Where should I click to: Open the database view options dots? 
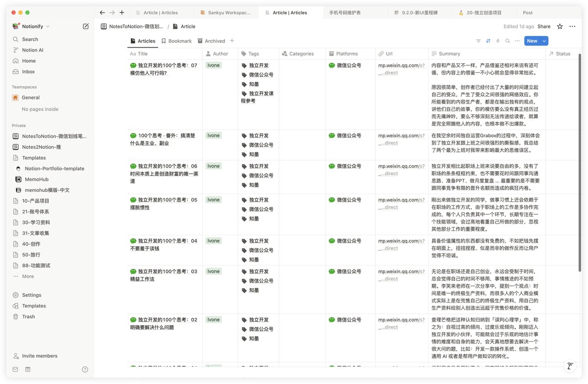click(517, 41)
